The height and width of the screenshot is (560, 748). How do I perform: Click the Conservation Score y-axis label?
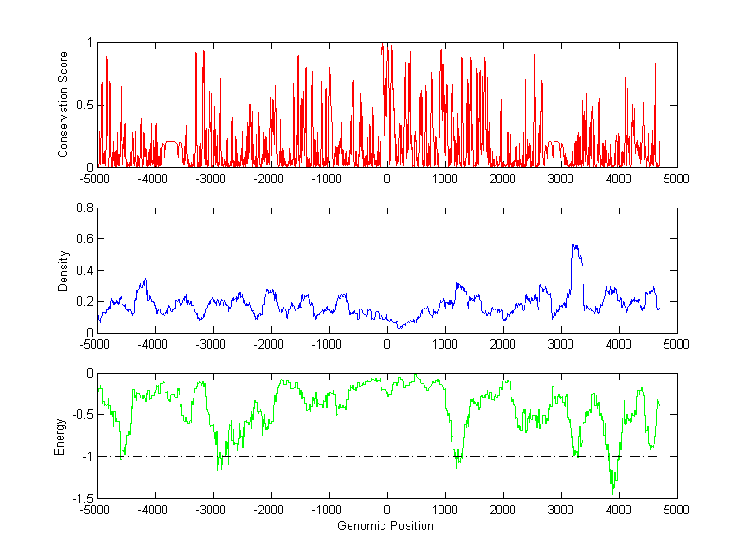point(64,105)
